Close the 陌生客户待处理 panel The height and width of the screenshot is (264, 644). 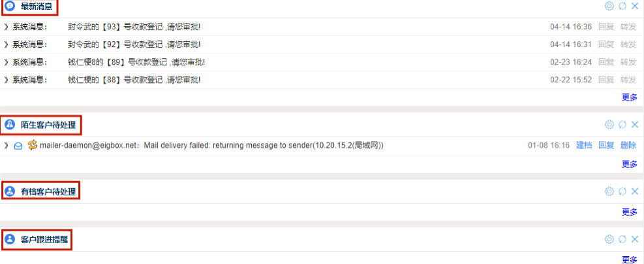tap(635, 124)
